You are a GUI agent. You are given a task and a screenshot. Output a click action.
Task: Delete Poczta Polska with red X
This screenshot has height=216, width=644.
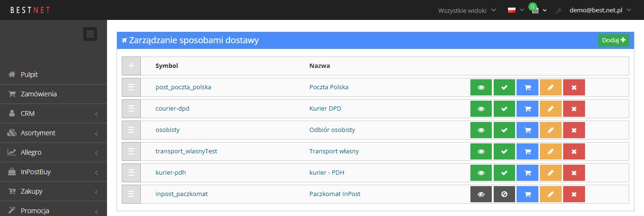(x=574, y=87)
